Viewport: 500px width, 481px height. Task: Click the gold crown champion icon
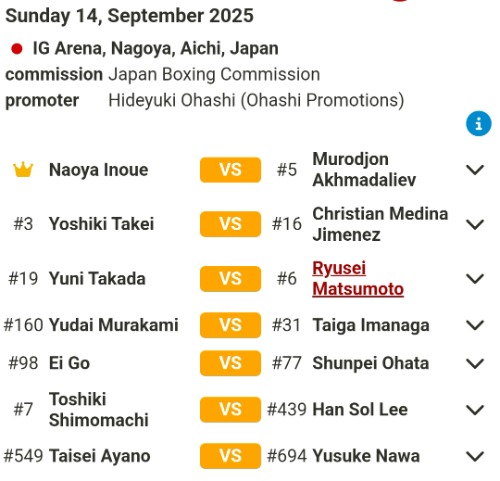[x=23, y=170]
